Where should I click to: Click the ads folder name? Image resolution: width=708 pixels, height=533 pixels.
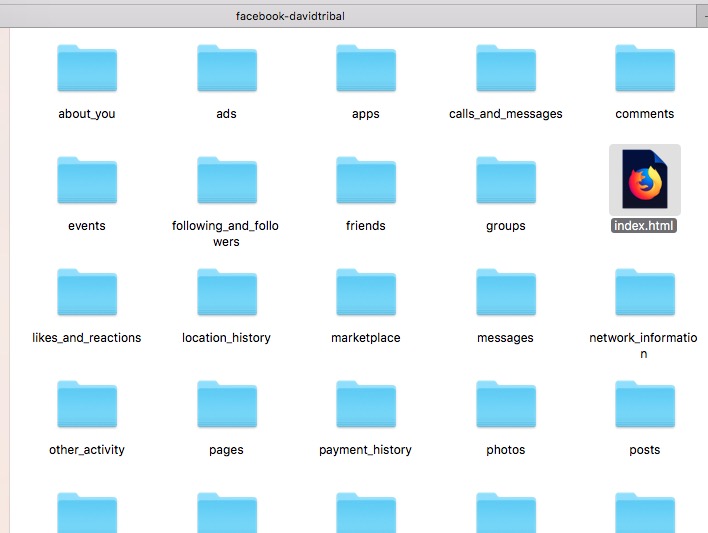[x=226, y=114]
